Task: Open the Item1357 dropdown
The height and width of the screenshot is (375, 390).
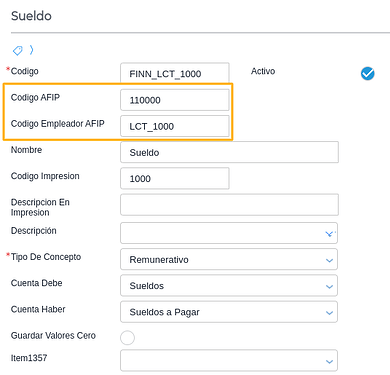Action: click(229, 360)
